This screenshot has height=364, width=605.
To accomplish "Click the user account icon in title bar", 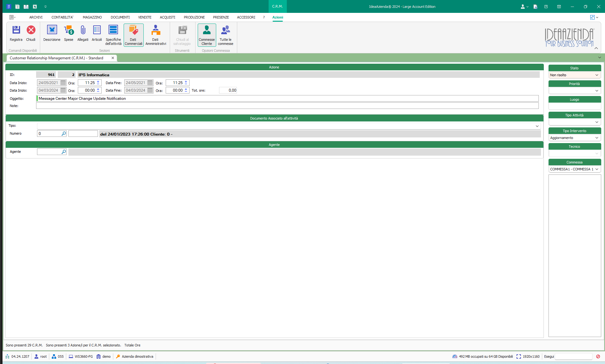I will pyautogui.click(x=523, y=7).
